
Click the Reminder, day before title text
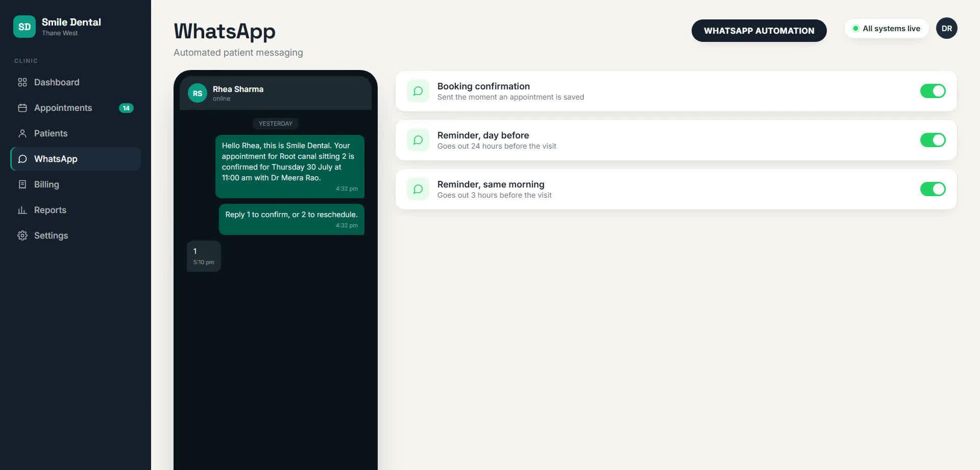(483, 135)
